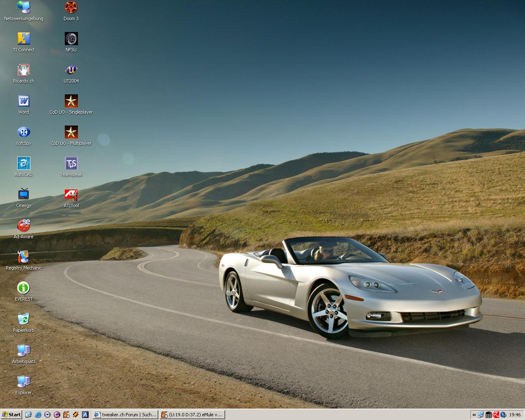This screenshot has width=525, height=420.
Task: Switch to the tweaker.ch Forum taskbar window
Action: (125, 415)
